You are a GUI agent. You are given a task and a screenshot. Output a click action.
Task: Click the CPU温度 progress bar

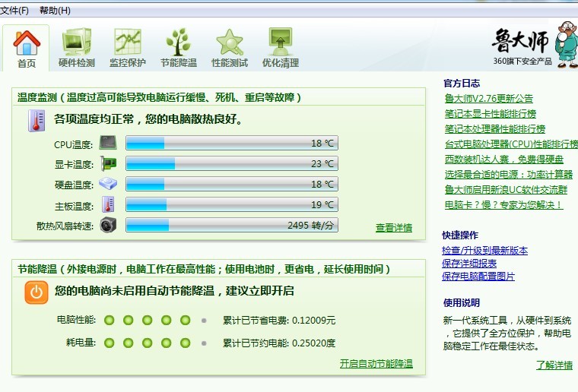(231, 144)
